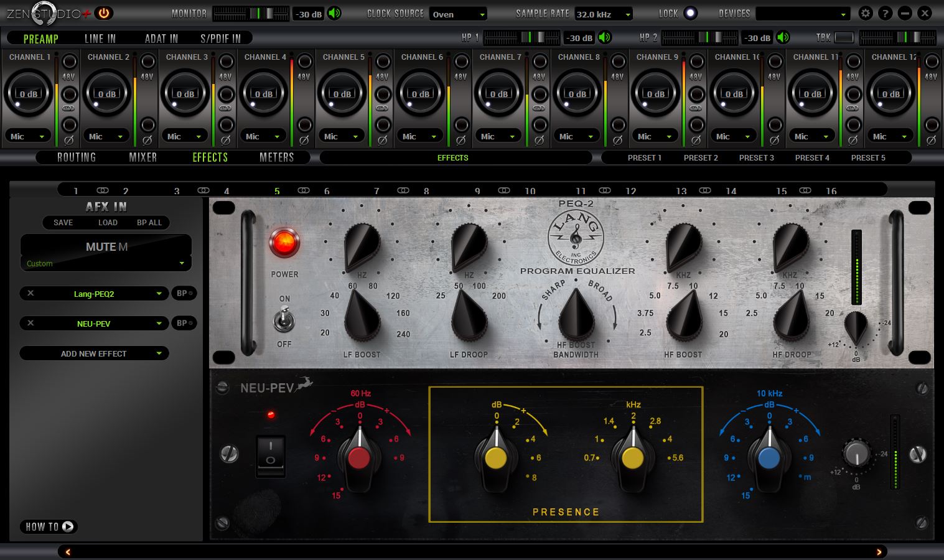Click BP ALL to bypass all effects

click(x=149, y=222)
